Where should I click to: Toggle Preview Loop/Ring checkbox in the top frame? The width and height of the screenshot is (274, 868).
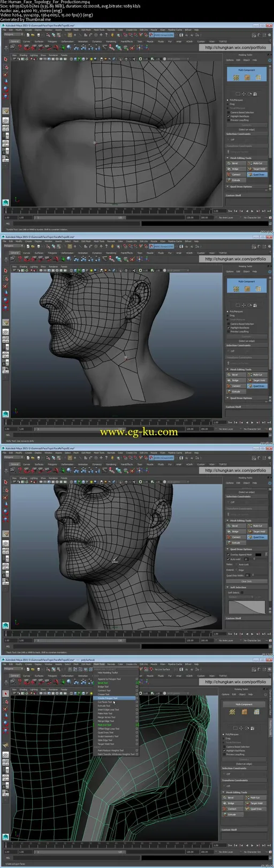click(229, 120)
